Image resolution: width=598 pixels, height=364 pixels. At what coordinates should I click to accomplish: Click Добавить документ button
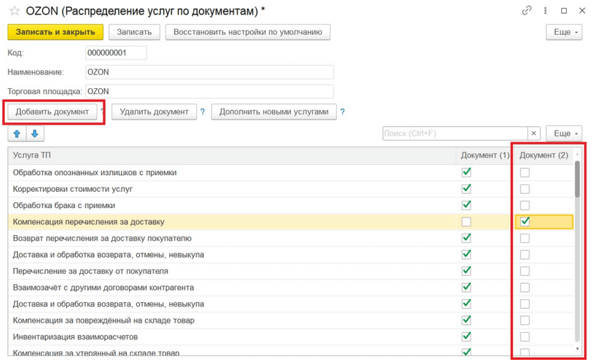52,112
